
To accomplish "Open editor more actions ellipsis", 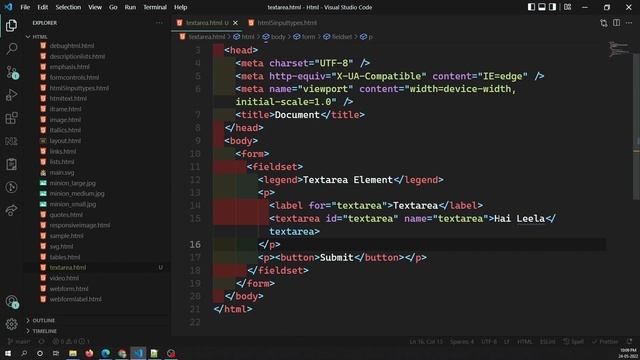I will click(629, 23).
